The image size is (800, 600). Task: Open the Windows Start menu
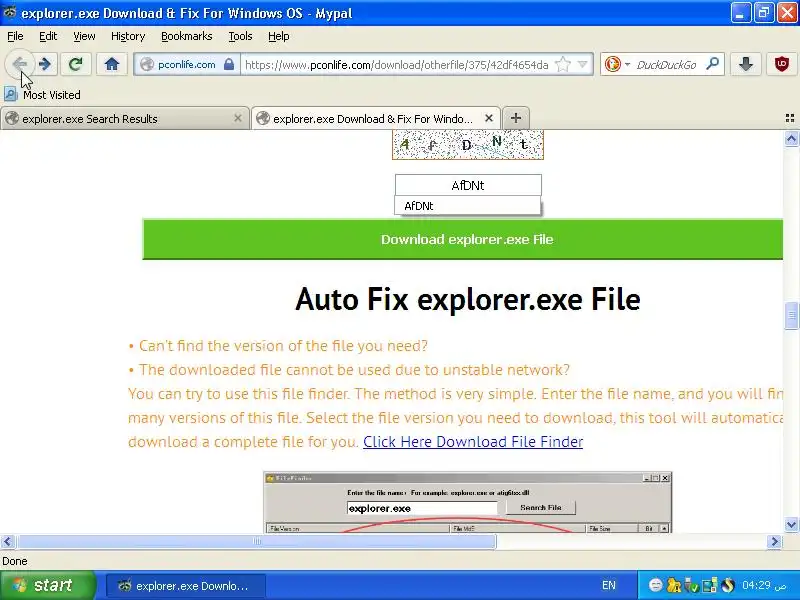[x=48, y=585]
